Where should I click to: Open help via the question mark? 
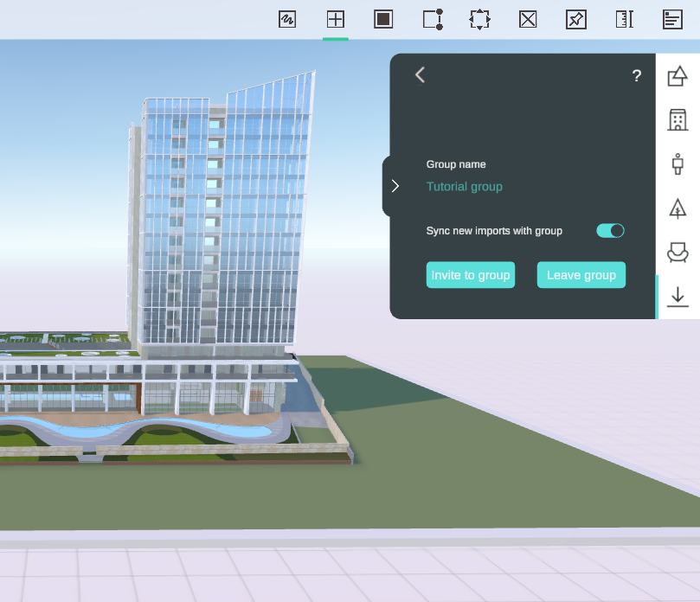point(637,76)
